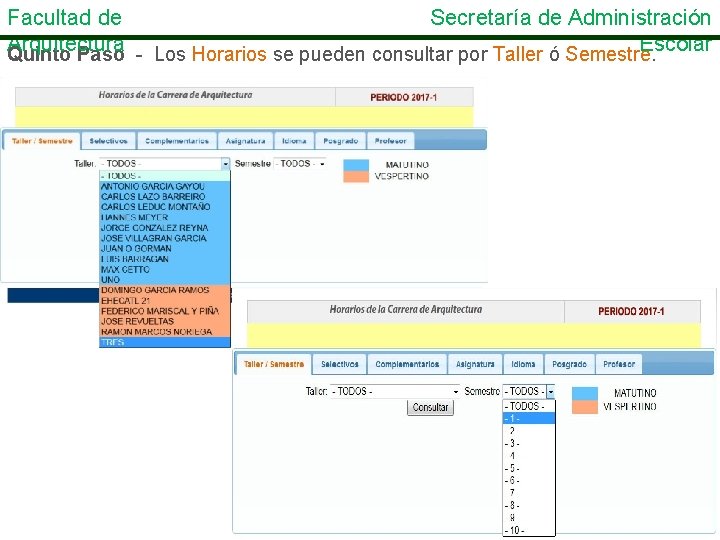This screenshot has width=720, height=540.
Task: Open the Taller / Semestre tab in upper panel
Action: coord(42,141)
